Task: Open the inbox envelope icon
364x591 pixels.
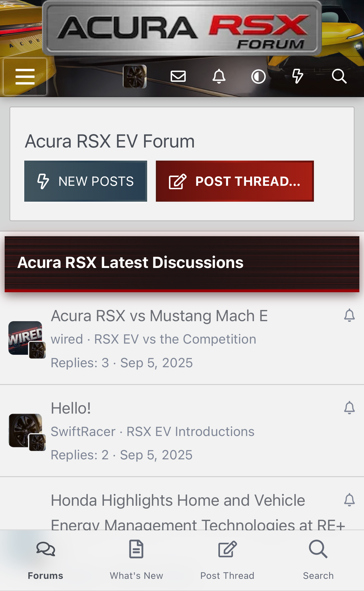Action: tap(178, 76)
